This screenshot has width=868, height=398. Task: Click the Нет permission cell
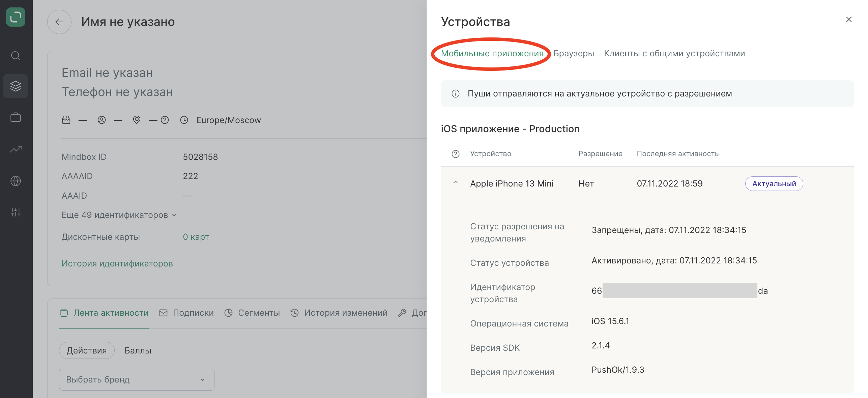pos(586,183)
